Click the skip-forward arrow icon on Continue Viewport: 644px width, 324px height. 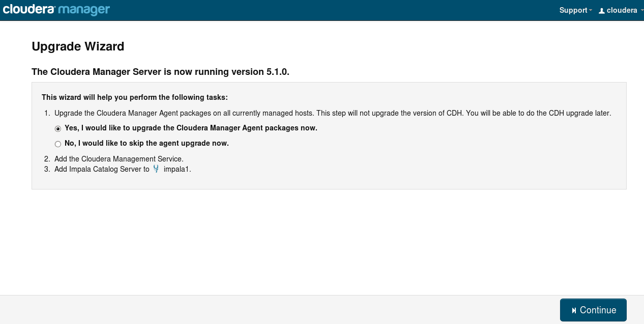tap(574, 310)
